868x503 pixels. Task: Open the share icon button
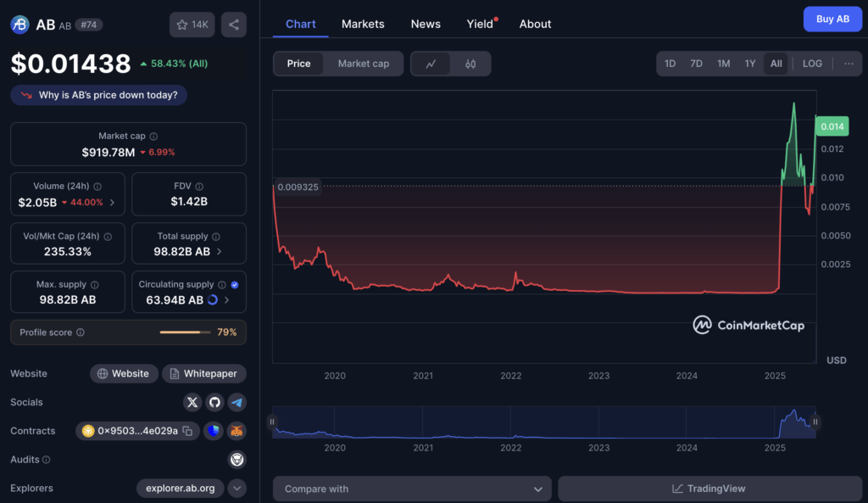pyautogui.click(x=234, y=25)
